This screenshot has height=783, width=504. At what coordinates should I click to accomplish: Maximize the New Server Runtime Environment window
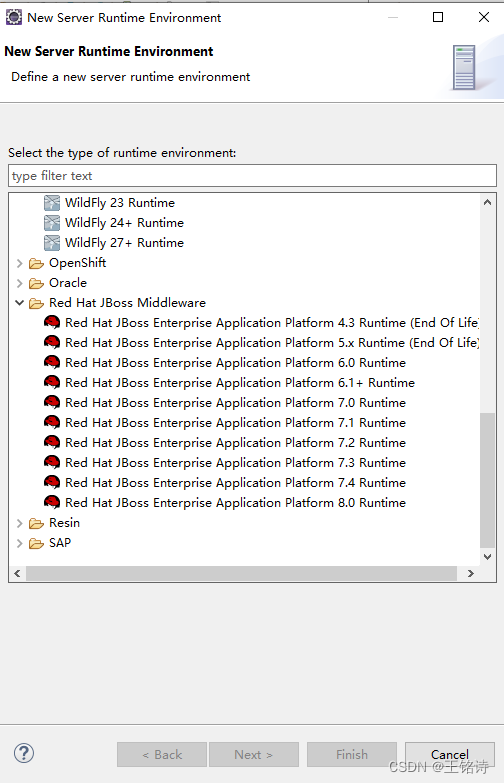(x=438, y=17)
